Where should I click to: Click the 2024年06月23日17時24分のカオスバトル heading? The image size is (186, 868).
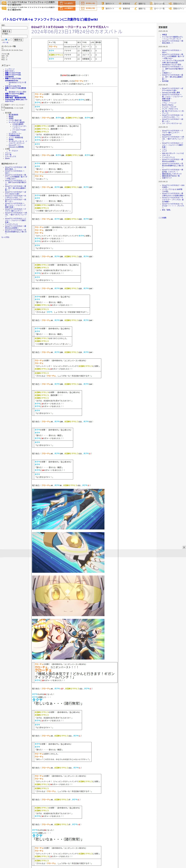pyautogui.click(x=77, y=32)
